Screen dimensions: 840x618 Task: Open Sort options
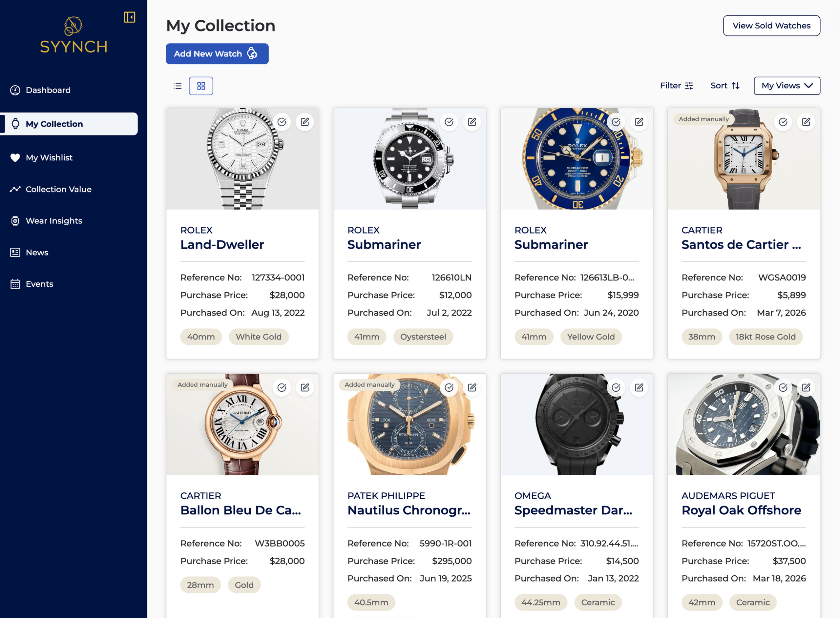point(725,86)
